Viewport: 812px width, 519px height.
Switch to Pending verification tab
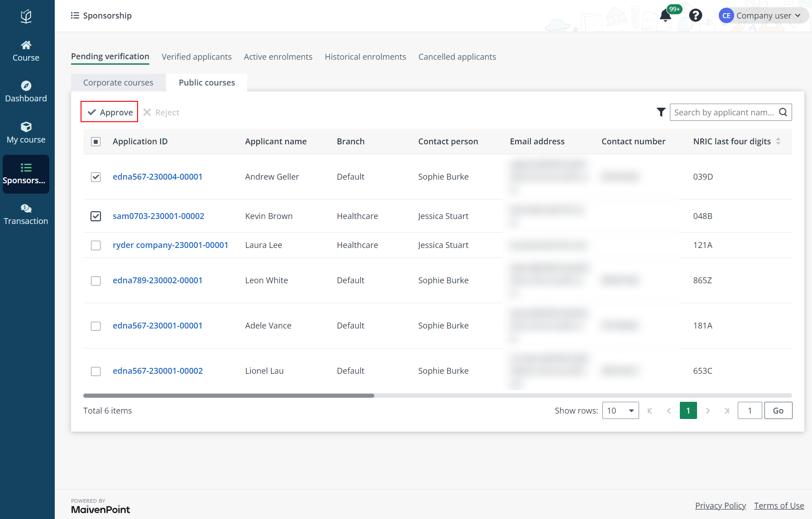point(110,57)
